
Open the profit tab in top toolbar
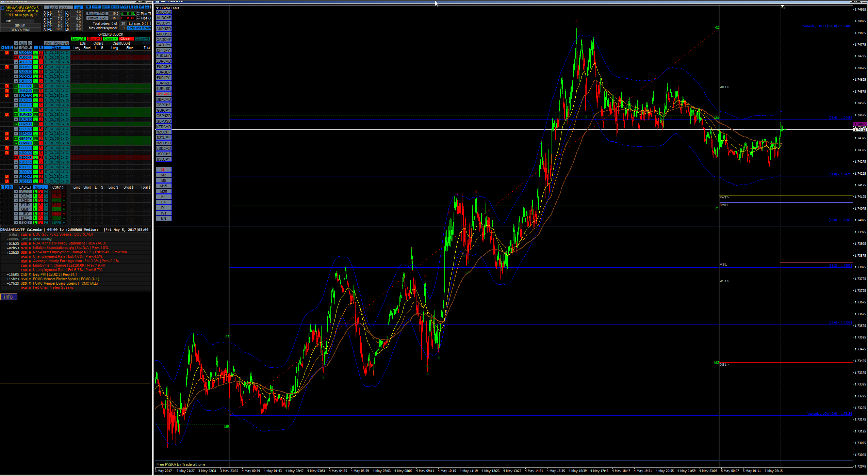tap(96, 7)
